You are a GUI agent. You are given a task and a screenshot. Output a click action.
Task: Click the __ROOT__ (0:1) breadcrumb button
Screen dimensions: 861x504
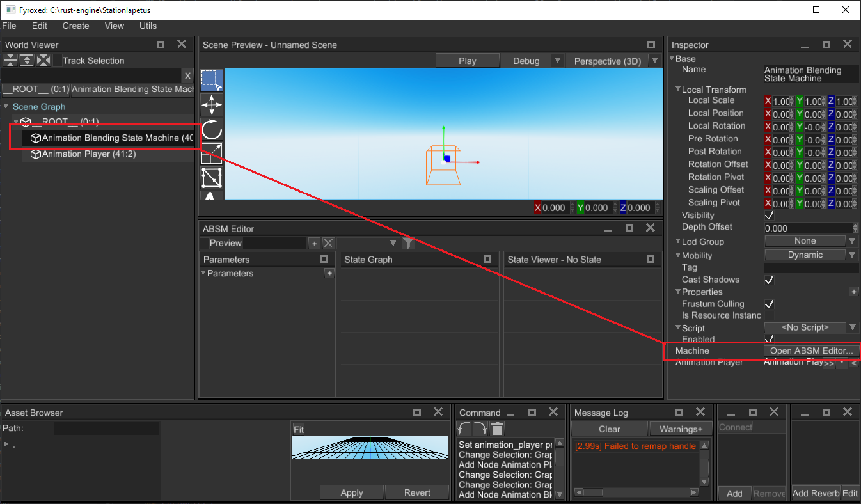[x=36, y=89]
